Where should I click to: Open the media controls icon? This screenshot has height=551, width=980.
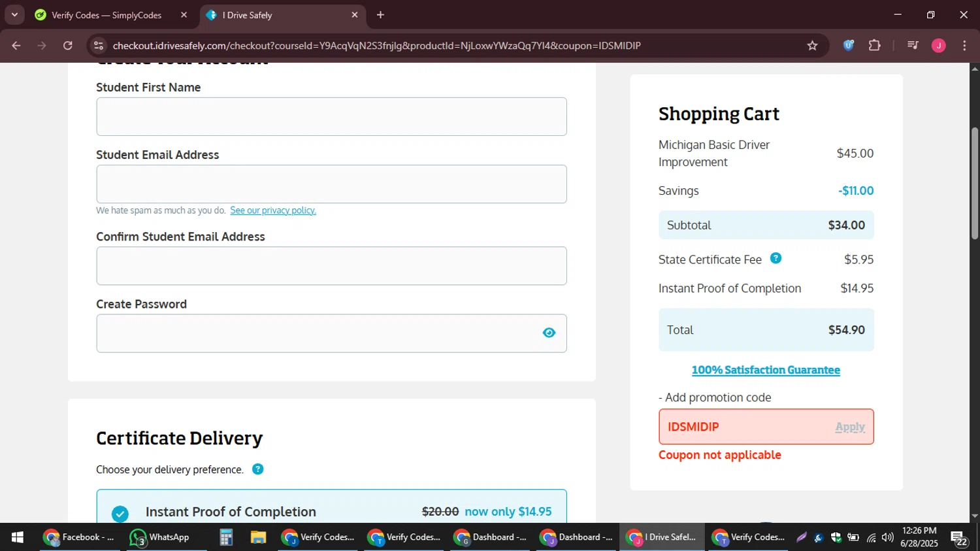pos(913,45)
